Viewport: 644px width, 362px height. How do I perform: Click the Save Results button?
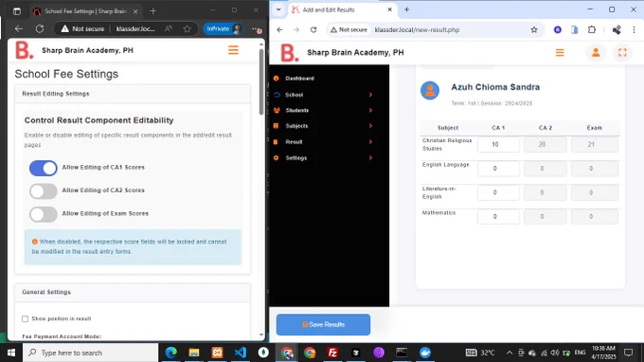(323, 325)
